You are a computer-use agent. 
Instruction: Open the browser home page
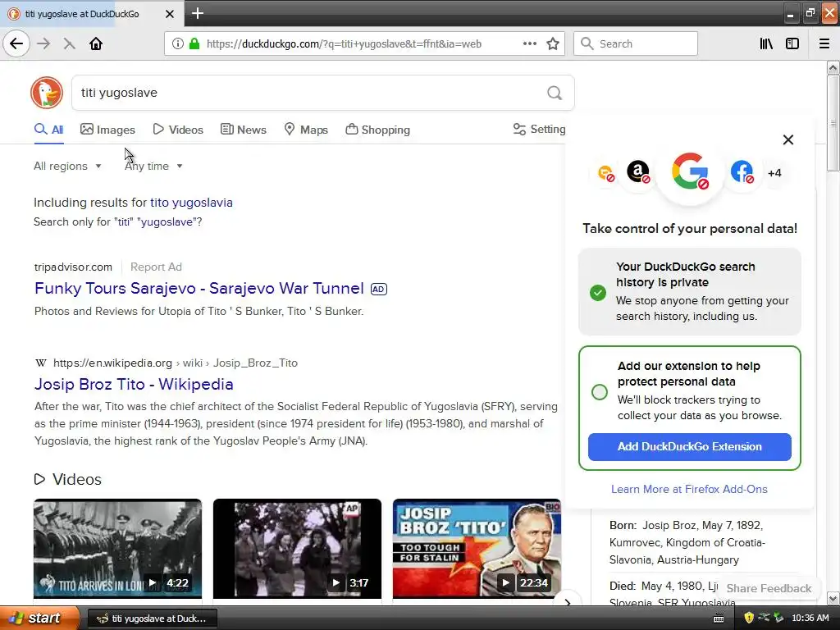coord(96,44)
